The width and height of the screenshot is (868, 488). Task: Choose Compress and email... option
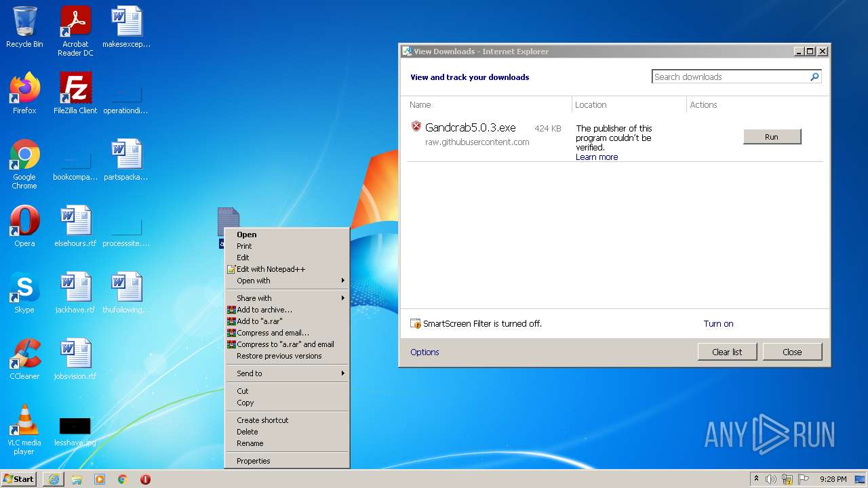pos(287,333)
